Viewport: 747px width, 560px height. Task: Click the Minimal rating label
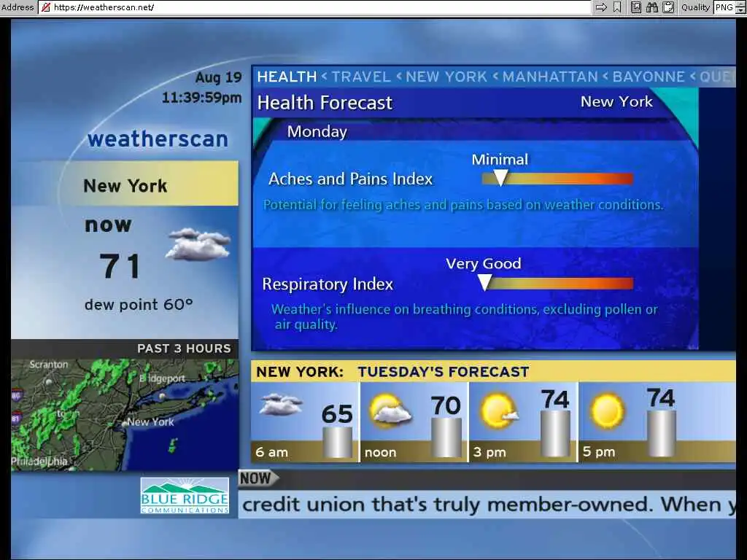tap(500, 160)
